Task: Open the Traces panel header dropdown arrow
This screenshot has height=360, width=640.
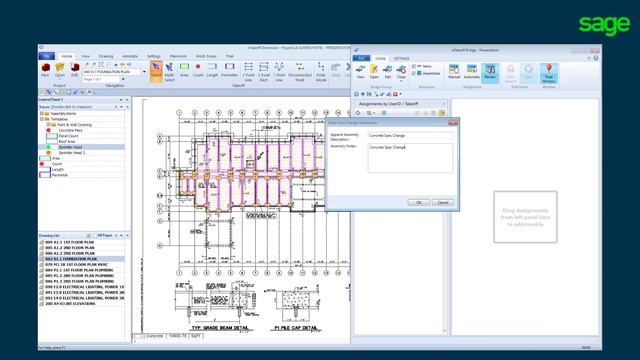Action: click(x=121, y=107)
